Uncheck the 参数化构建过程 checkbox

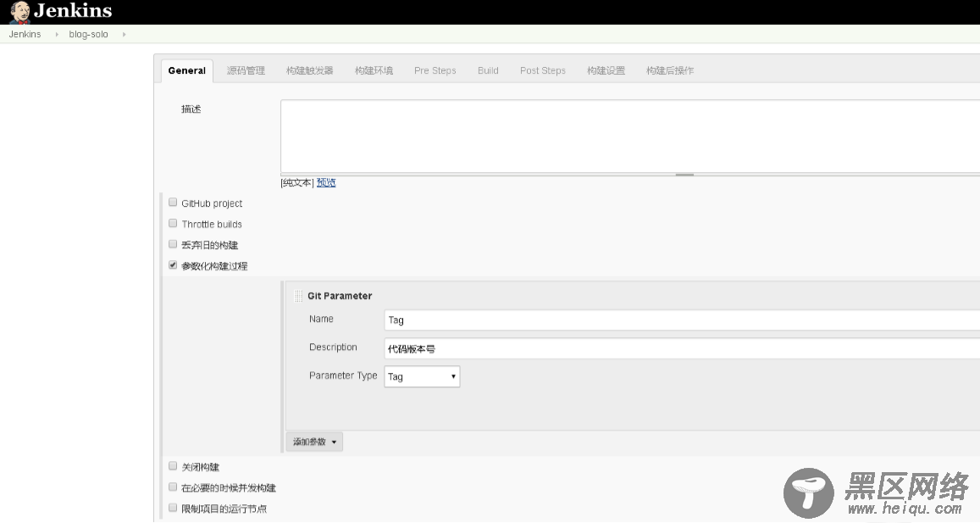point(173,264)
